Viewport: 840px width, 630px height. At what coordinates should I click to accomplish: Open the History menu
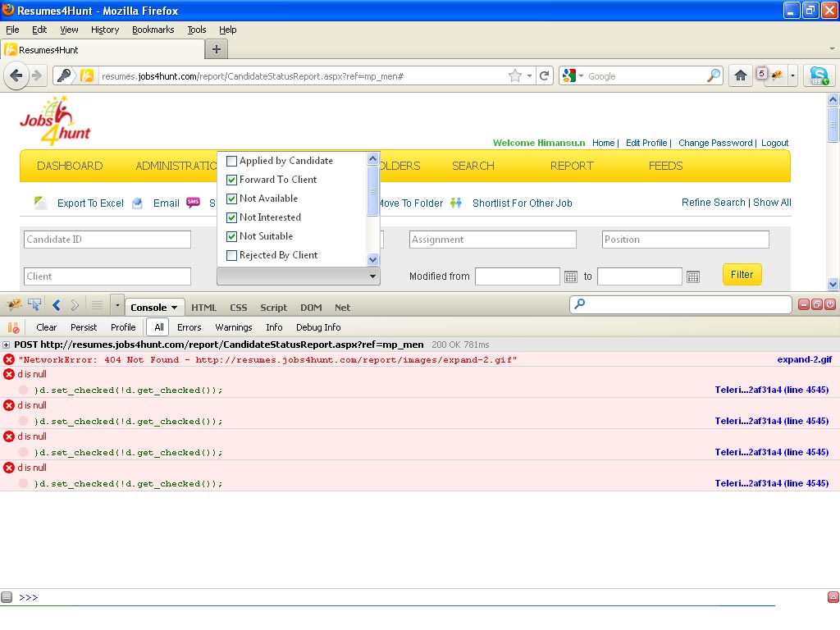tap(104, 30)
